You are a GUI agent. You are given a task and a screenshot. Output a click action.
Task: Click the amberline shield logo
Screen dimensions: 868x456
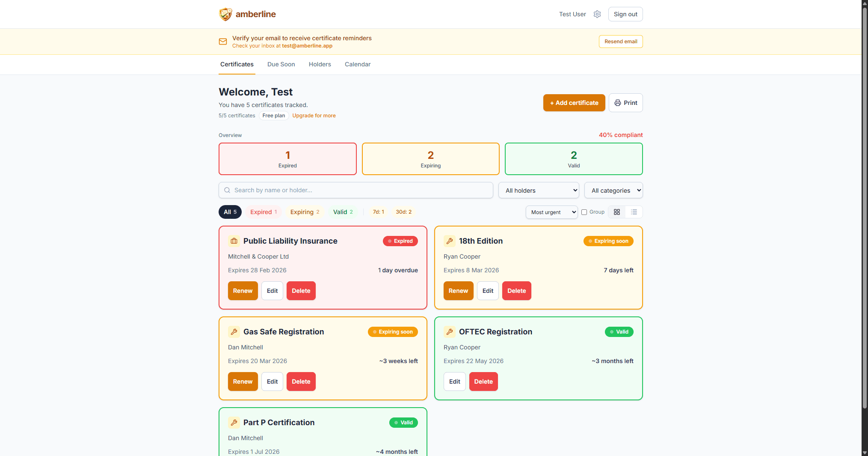225,14
